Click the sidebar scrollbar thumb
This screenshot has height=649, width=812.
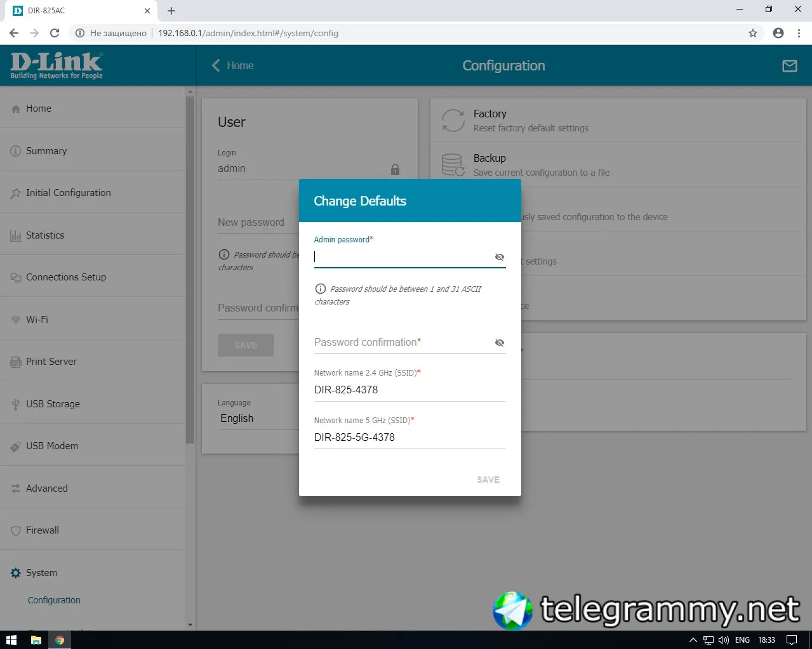pyautogui.click(x=190, y=269)
